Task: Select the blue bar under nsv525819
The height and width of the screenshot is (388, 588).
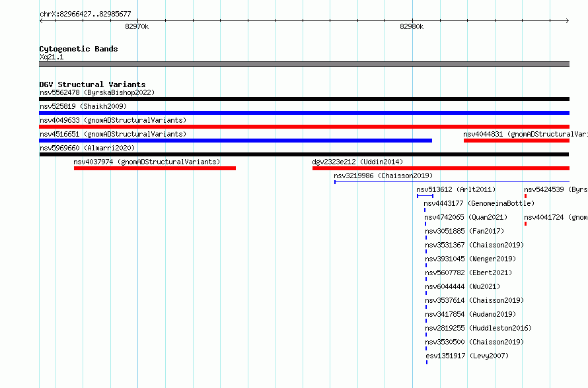Action: 304,113
